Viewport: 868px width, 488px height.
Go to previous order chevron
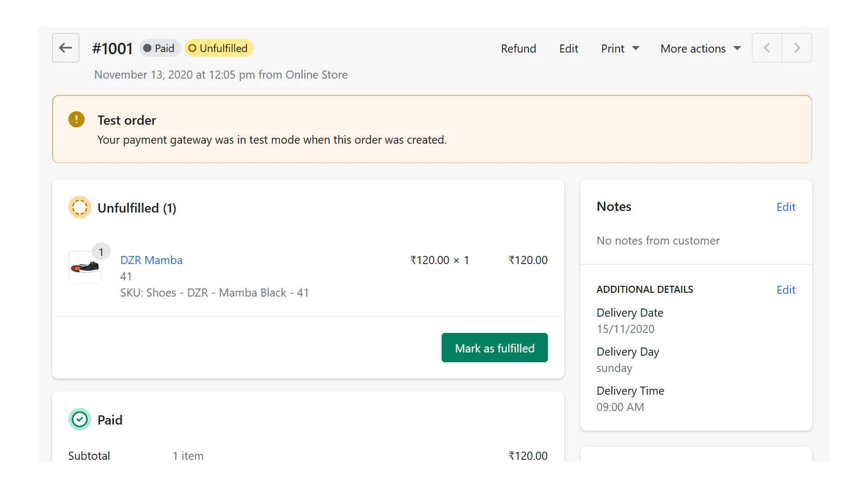click(767, 48)
